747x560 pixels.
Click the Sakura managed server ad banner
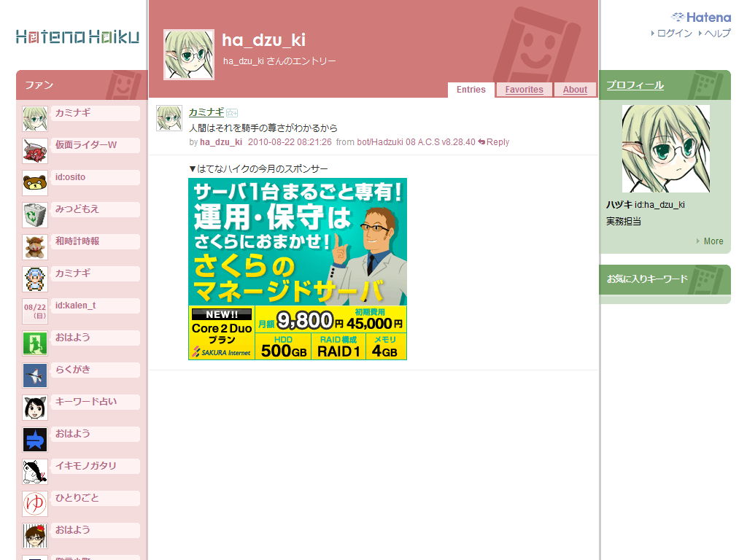pos(298,269)
